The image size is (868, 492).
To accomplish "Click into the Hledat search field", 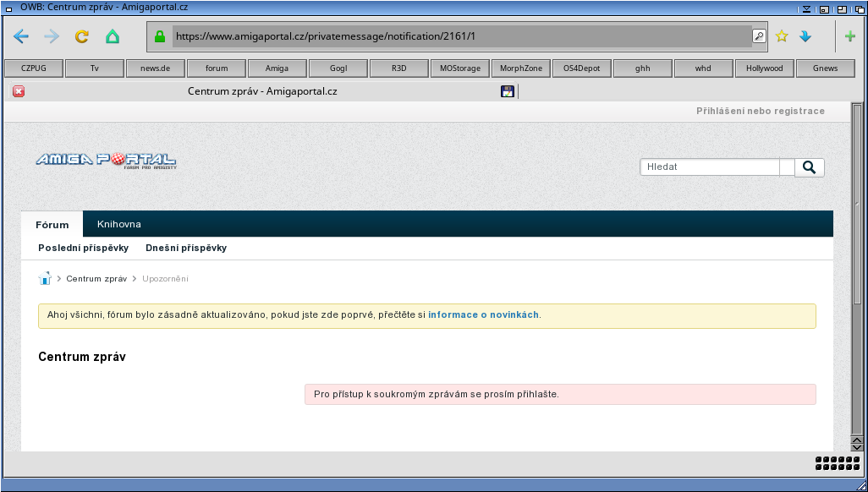I will (x=710, y=167).
